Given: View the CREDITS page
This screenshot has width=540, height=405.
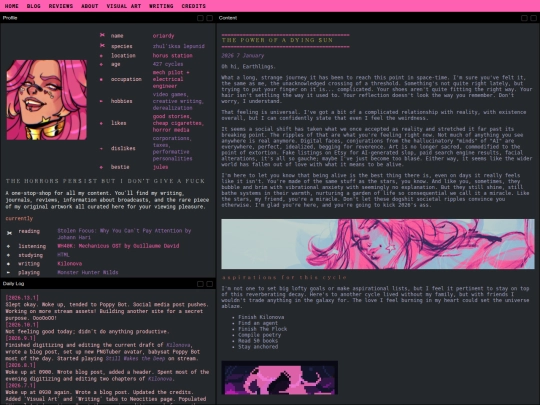Looking at the screenshot, I should coord(193,6).
